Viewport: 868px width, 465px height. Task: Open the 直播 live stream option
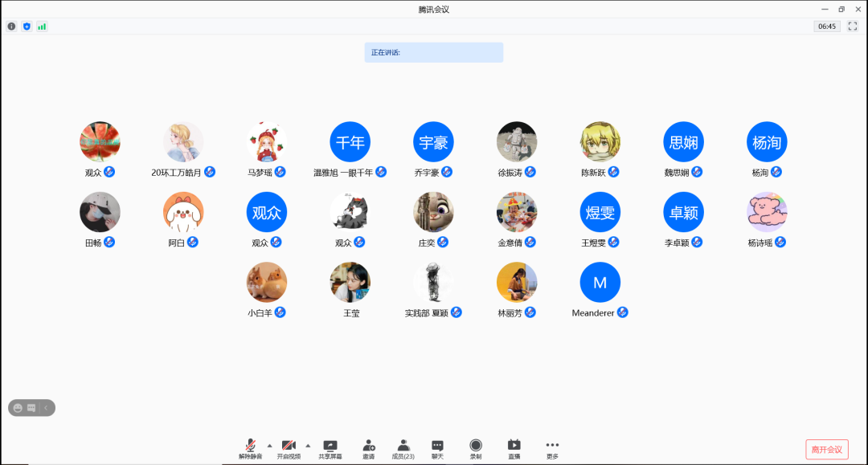(x=514, y=447)
